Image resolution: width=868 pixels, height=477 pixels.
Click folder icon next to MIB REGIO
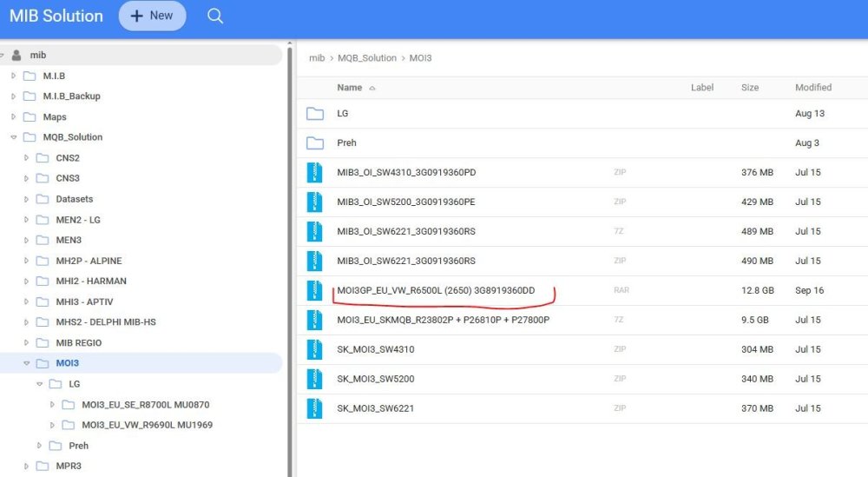pos(42,343)
